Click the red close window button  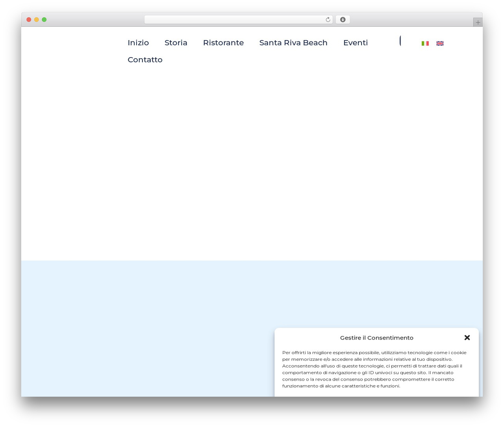pos(29,20)
